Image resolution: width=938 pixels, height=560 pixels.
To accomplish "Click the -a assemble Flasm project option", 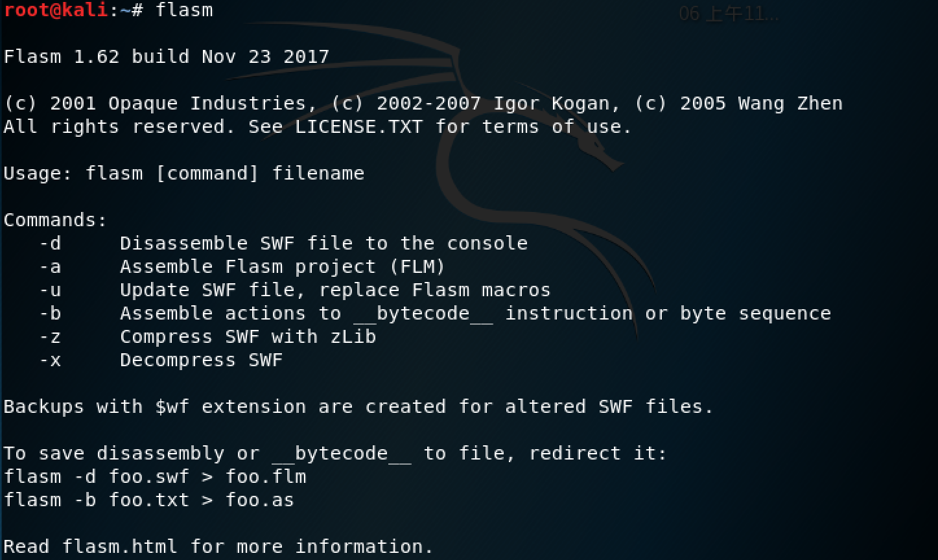I will (x=51, y=267).
